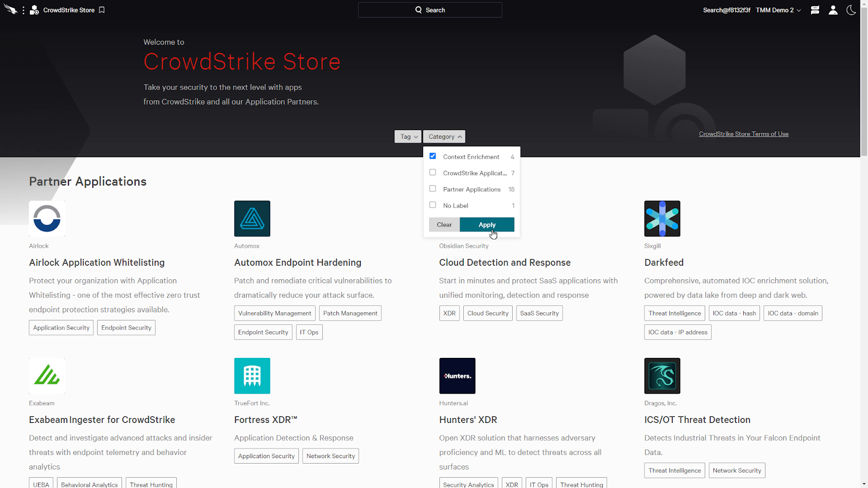Click the IOC data - IP address tag
The width and height of the screenshot is (868, 488).
tap(678, 332)
